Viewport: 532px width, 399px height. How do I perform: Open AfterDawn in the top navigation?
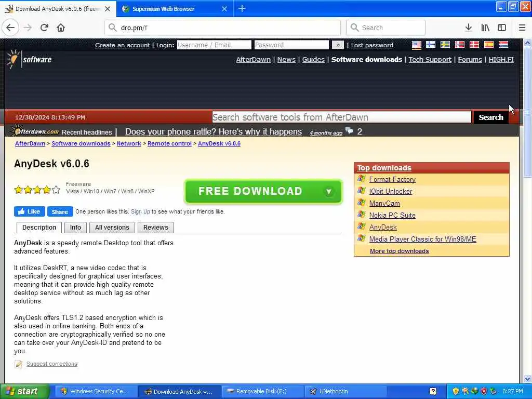[x=253, y=59]
